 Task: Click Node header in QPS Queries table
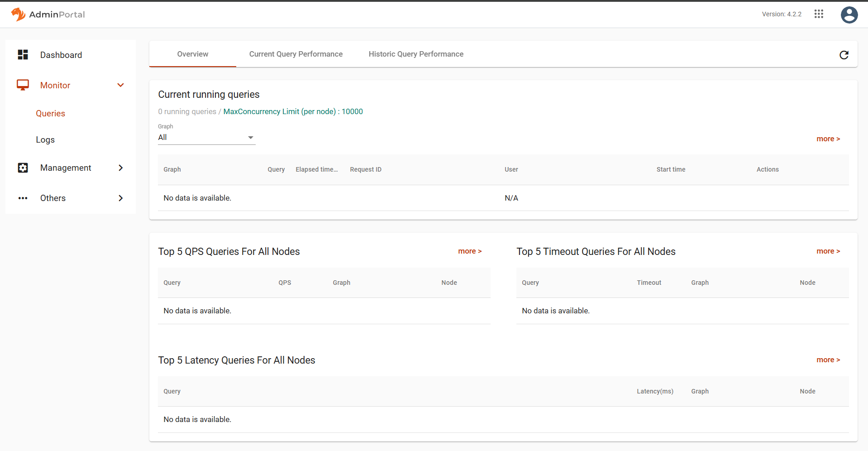click(449, 283)
